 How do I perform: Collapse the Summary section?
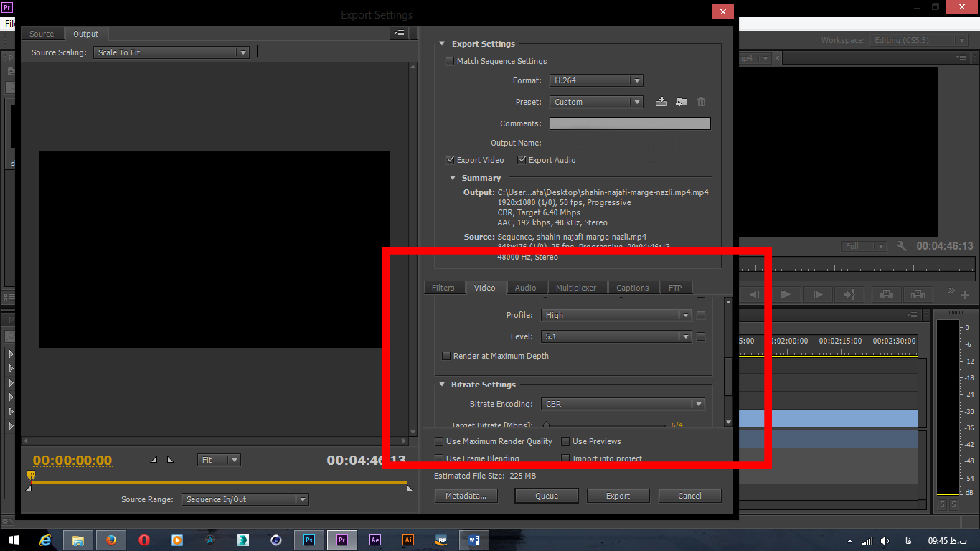(x=453, y=178)
